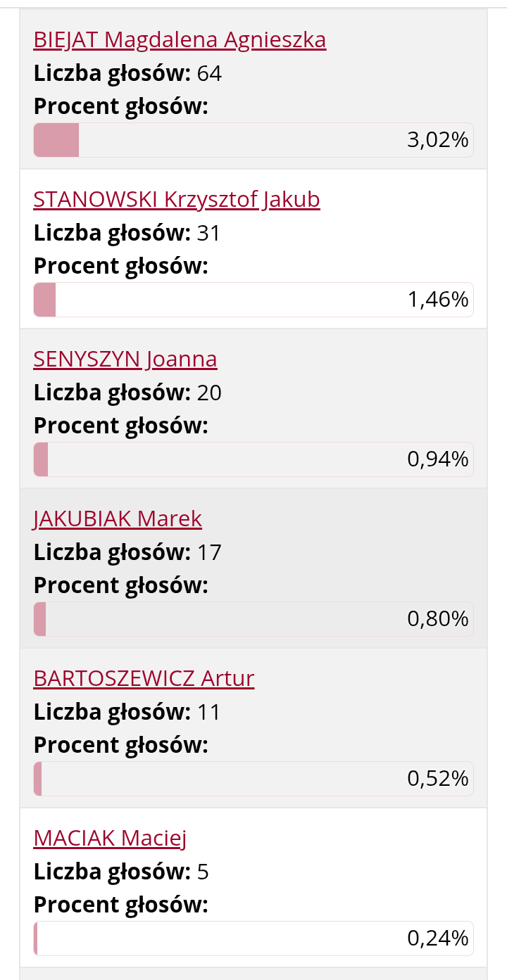Select the vote count 11 text
Viewport: 507px width, 980px height.
209,712
